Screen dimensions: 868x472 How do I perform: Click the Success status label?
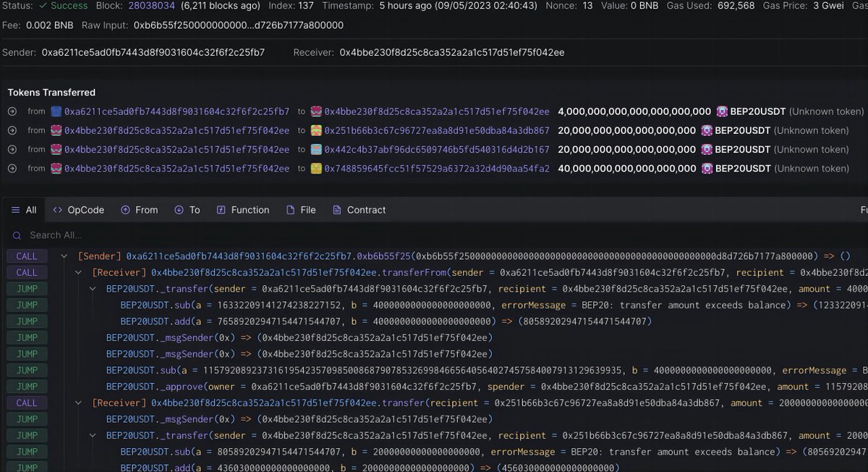tap(63, 6)
